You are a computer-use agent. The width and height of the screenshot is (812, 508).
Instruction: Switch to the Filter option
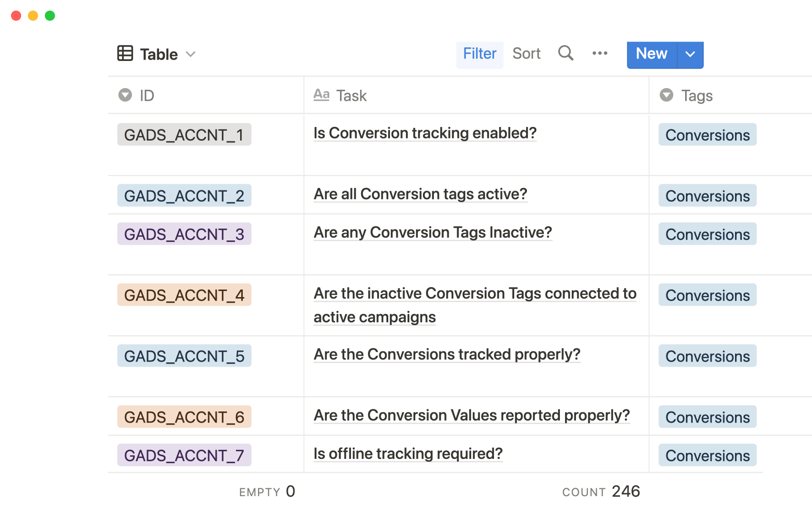(x=480, y=53)
